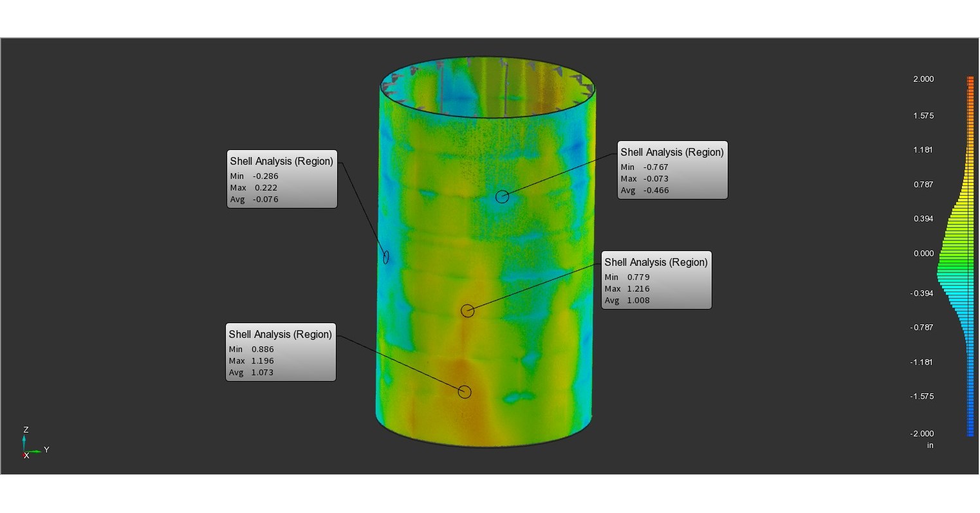Click the deviation histogram bulge near -0.394
The width and height of the screenshot is (980, 513).
[x=956, y=293]
